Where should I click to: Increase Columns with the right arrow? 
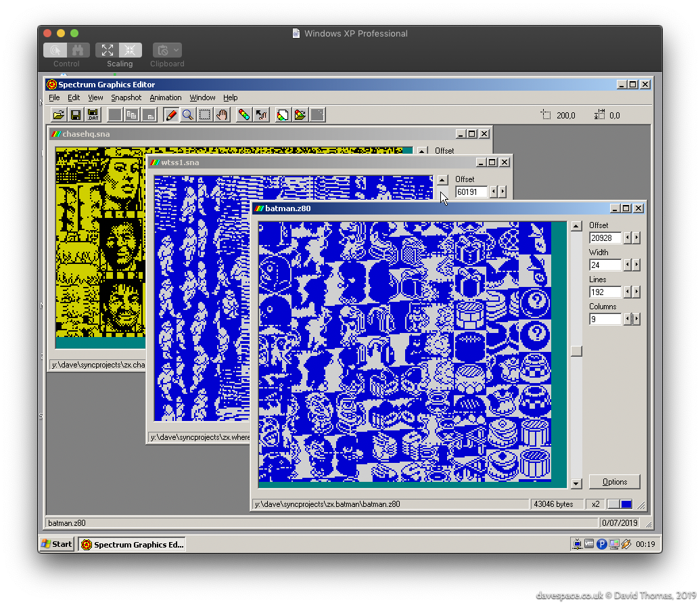[636, 319]
